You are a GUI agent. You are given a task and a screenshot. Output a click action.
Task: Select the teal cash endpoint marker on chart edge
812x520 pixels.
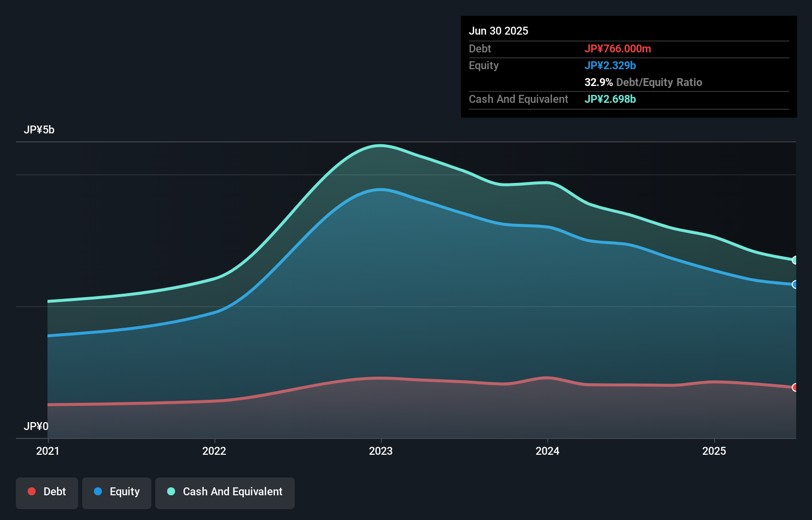click(795, 260)
